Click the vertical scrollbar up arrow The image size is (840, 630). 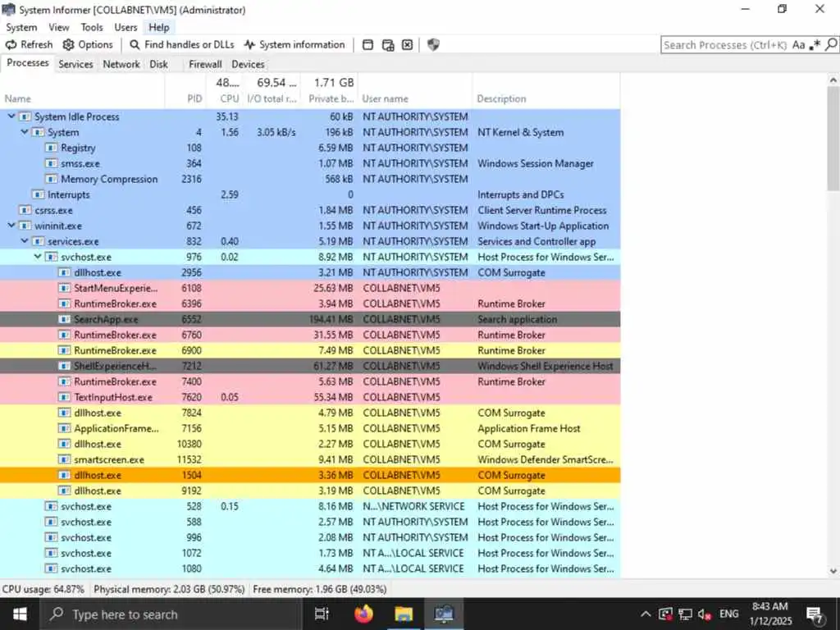833,80
